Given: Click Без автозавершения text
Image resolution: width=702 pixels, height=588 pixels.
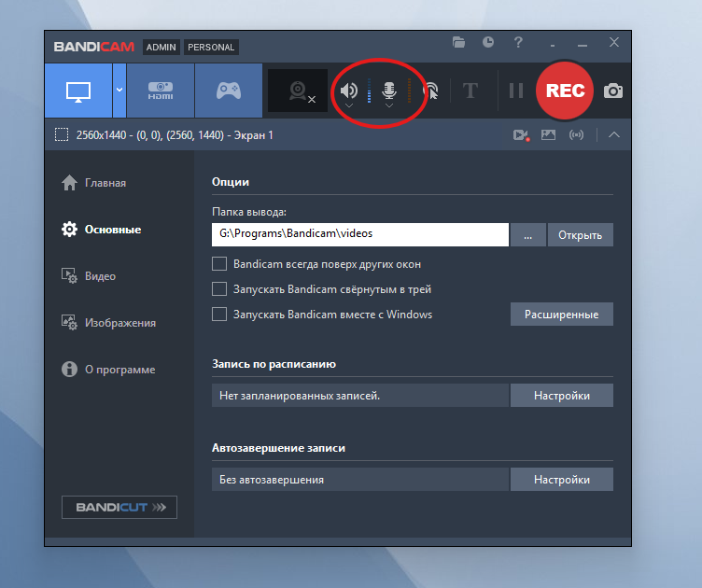Looking at the screenshot, I should click(272, 480).
